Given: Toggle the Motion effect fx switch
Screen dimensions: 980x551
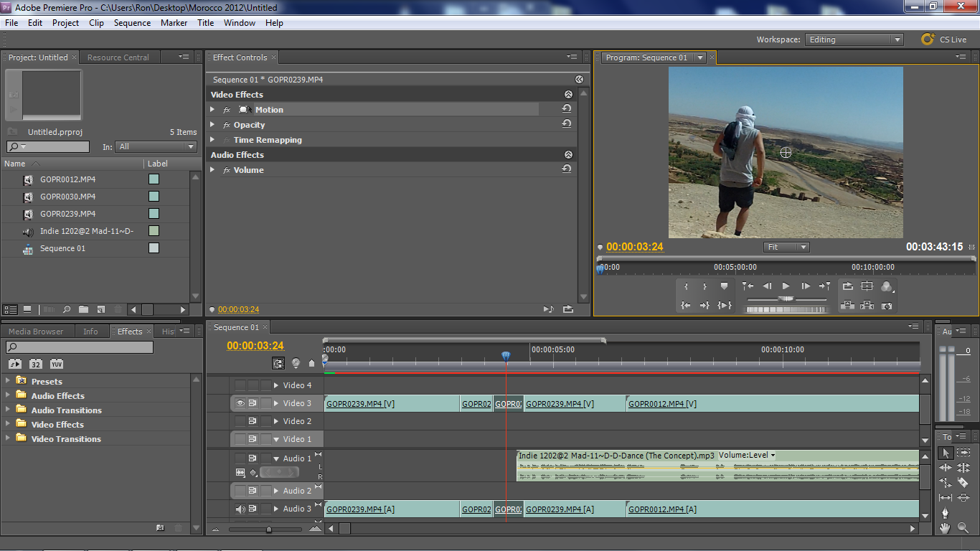Looking at the screenshot, I should coord(227,110).
